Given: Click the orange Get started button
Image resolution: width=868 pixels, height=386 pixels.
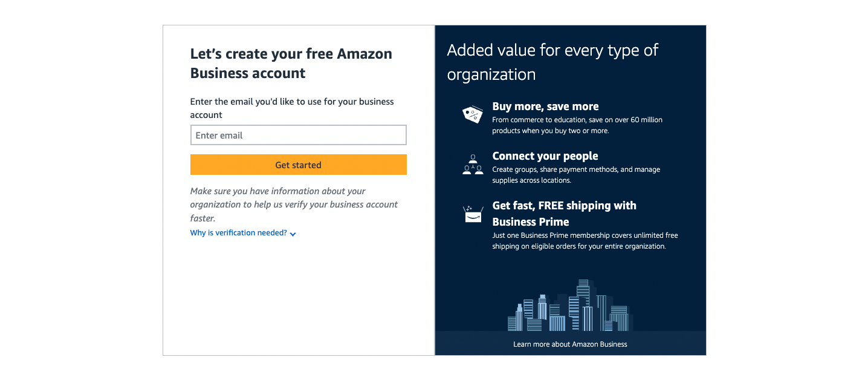Looking at the screenshot, I should coord(298,165).
